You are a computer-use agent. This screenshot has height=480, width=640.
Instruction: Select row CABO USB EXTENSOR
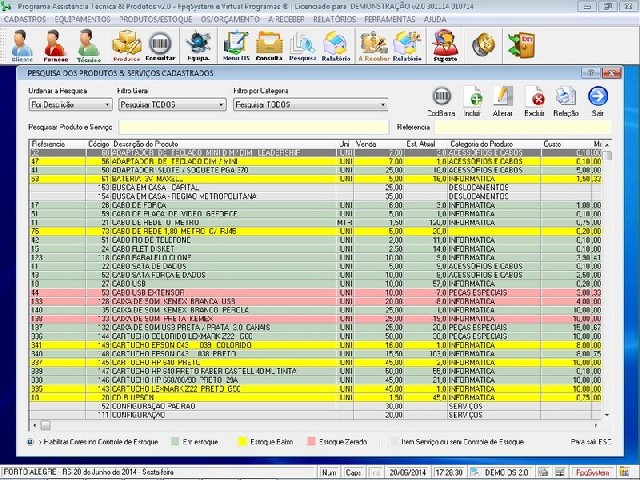[316, 293]
